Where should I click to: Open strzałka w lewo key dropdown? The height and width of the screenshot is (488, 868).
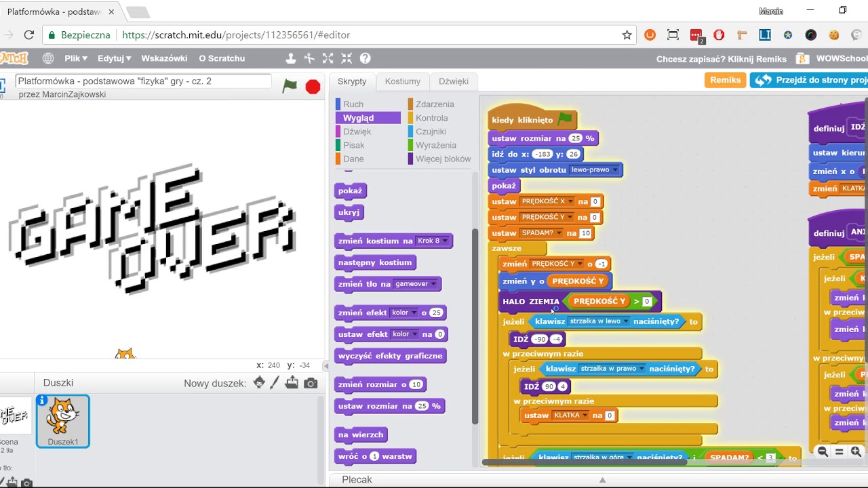[x=599, y=321]
